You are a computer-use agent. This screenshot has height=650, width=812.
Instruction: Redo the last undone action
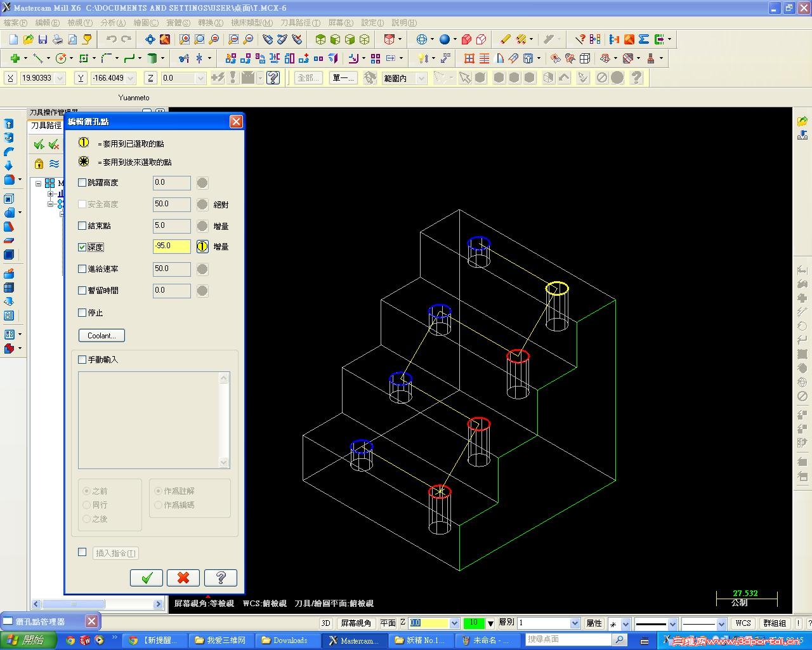(126, 39)
